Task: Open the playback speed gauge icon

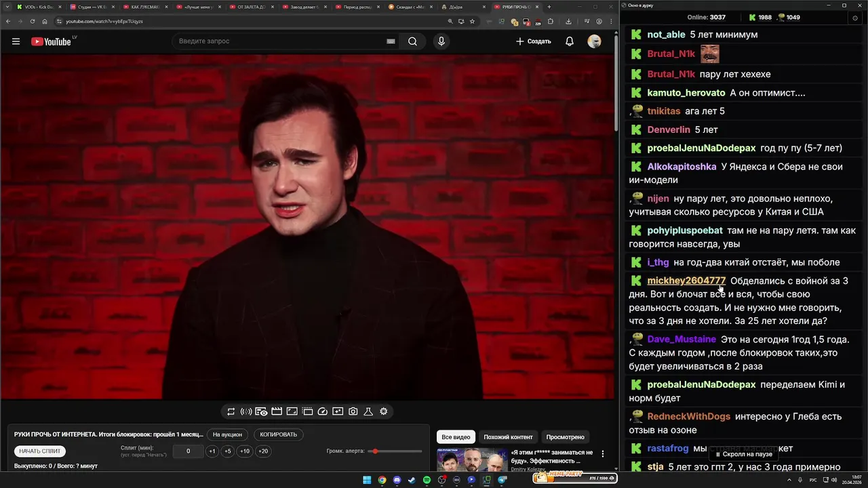Action: click(x=323, y=411)
